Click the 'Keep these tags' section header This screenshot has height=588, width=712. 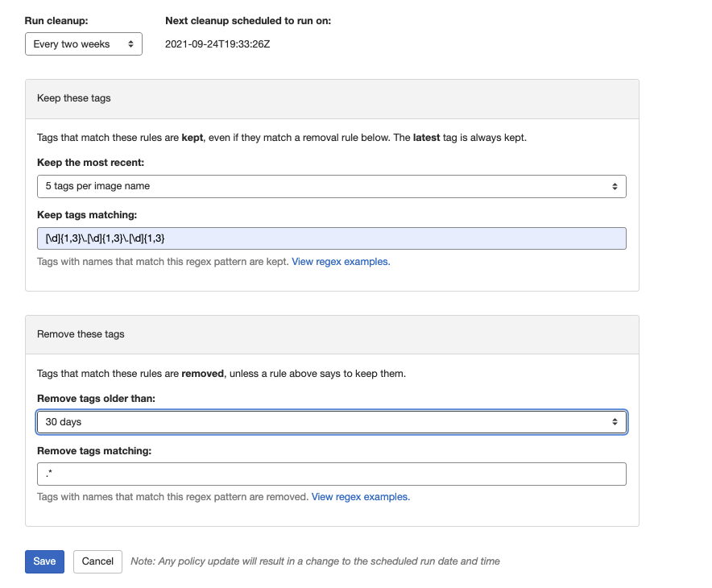(x=74, y=98)
